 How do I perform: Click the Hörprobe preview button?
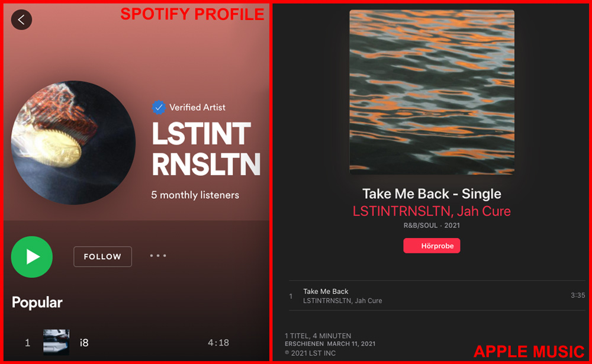(432, 246)
